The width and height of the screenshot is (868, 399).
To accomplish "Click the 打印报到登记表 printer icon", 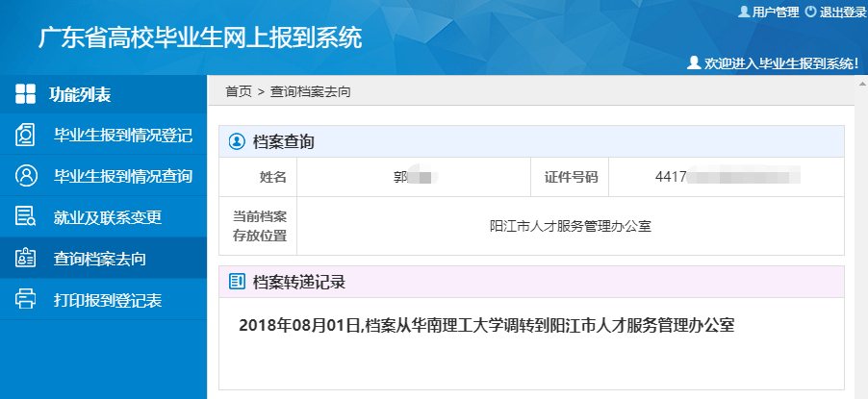I will click(x=26, y=300).
